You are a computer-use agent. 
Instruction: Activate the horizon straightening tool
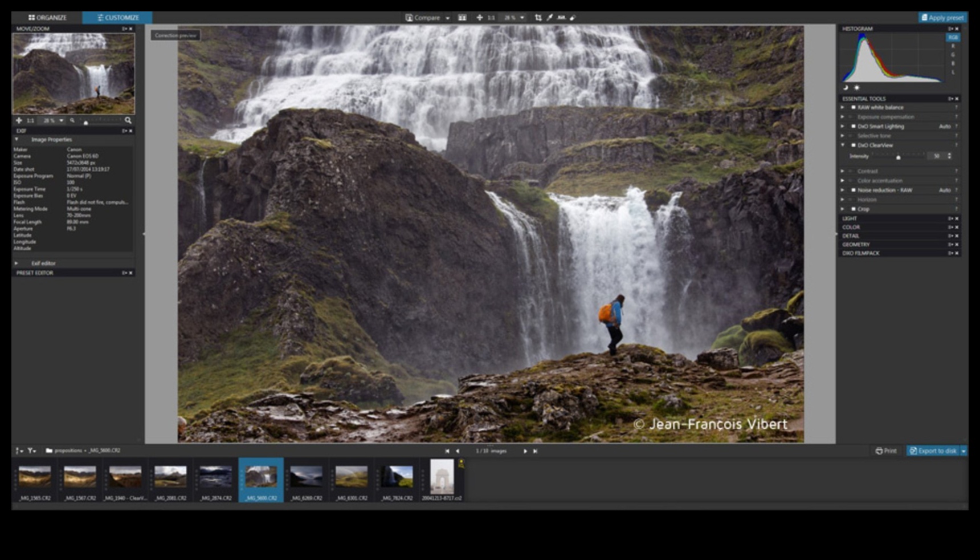point(561,18)
